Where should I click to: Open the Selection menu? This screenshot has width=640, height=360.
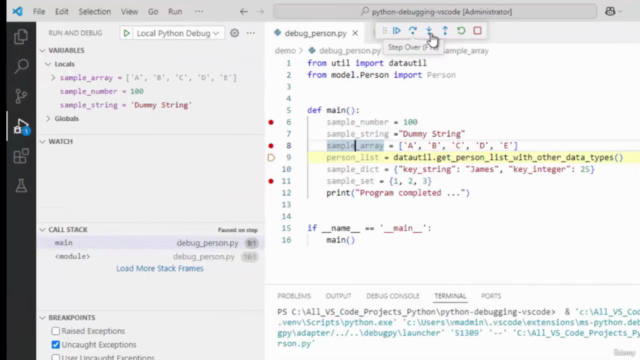[95, 11]
